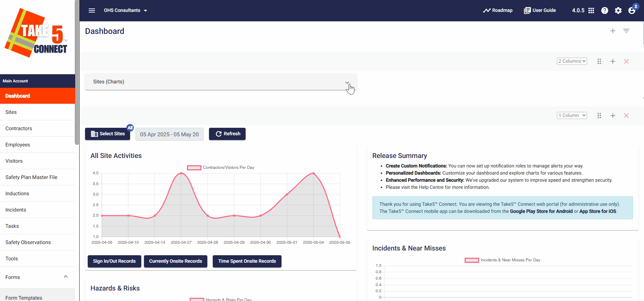Open the 1 Column layout dropdown

click(572, 116)
